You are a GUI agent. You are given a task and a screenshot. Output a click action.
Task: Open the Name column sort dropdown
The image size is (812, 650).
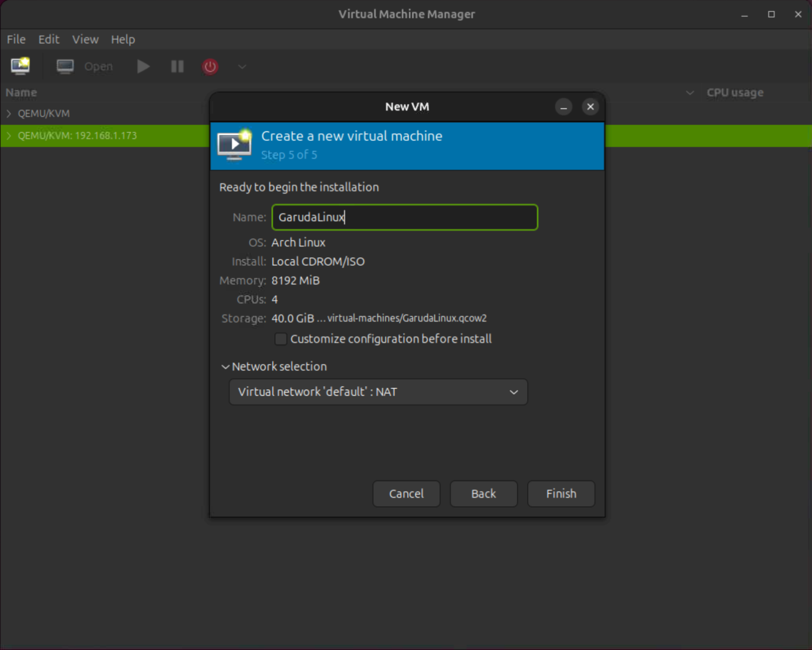click(x=690, y=93)
